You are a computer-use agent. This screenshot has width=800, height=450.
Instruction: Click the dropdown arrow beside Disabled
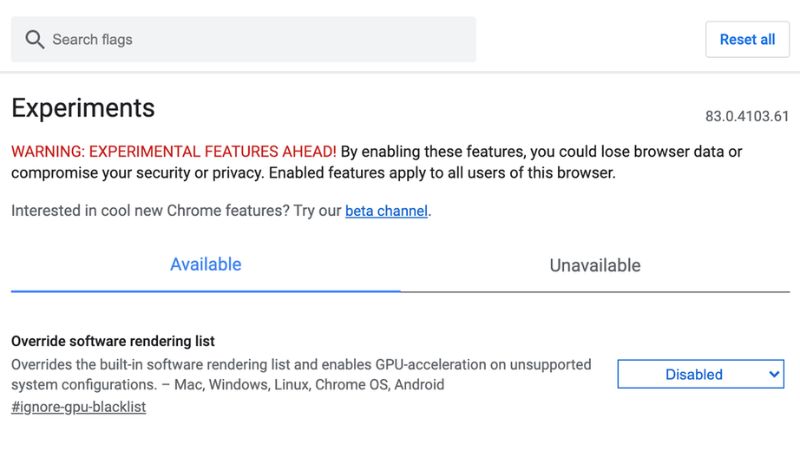(774, 374)
